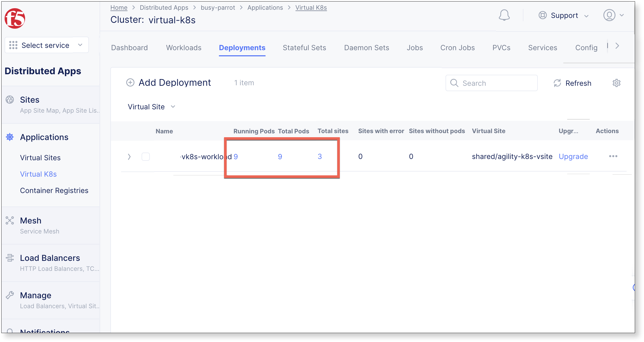Click the F5 logo

pyautogui.click(x=15, y=18)
